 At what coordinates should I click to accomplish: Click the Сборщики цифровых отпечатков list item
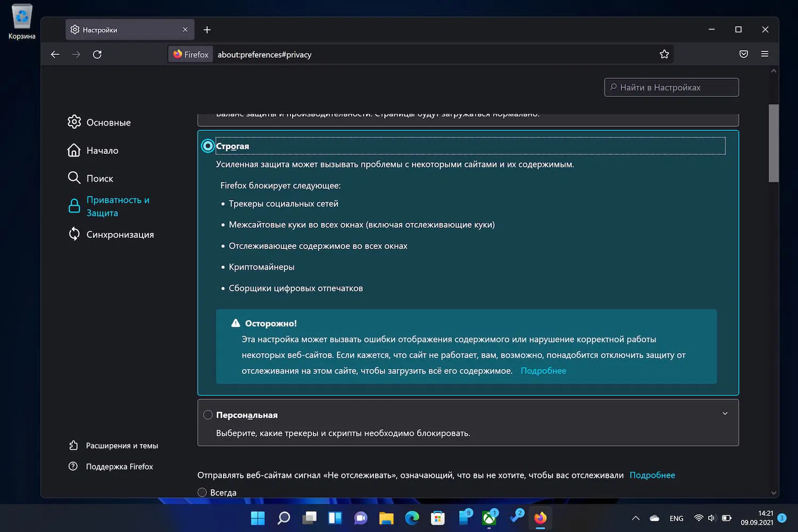tap(296, 288)
